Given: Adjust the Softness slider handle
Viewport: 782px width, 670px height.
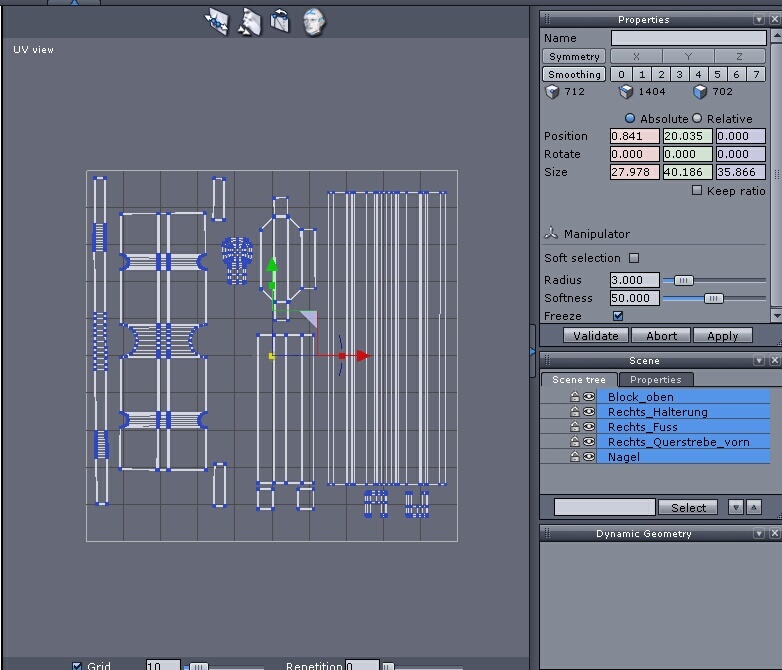Looking at the screenshot, I should click(713, 298).
